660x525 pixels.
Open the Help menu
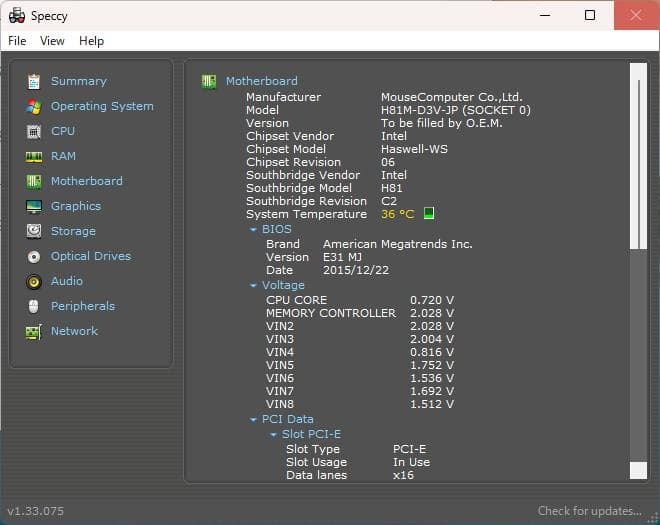(x=91, y=41)
